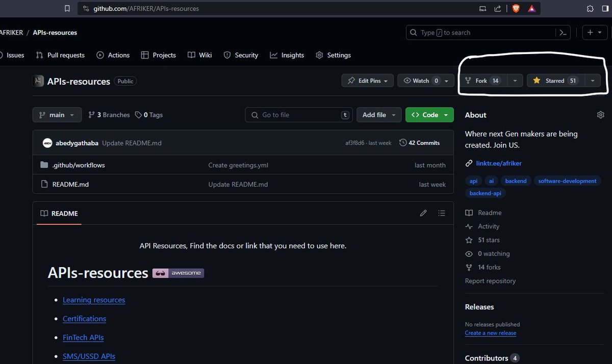Open the af3f8d6 commit hash link
The image size is (612, 364).
(x=355, y=143)
